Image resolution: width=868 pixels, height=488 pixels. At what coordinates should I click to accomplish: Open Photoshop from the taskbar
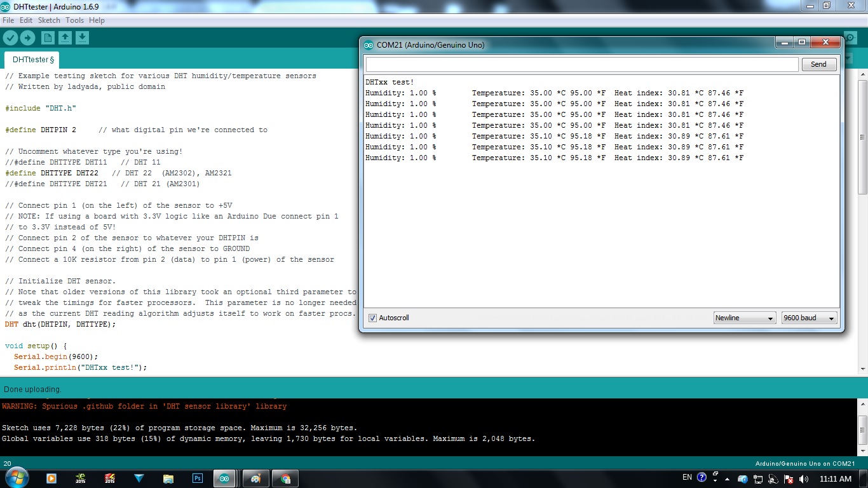(x=198, y=478)
